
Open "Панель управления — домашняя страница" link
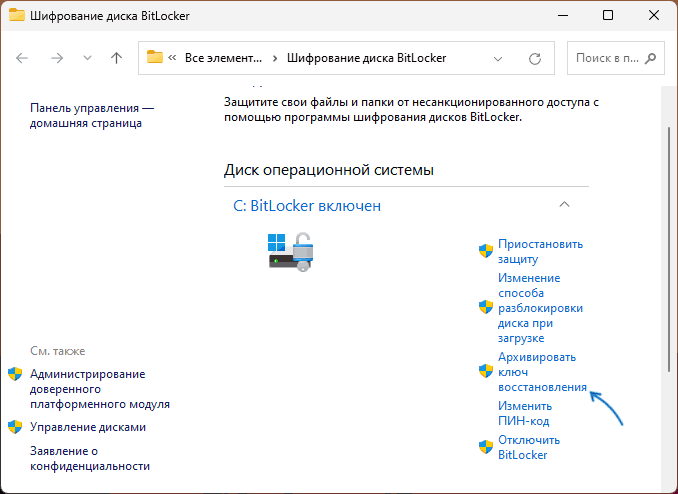click(92, 115)
